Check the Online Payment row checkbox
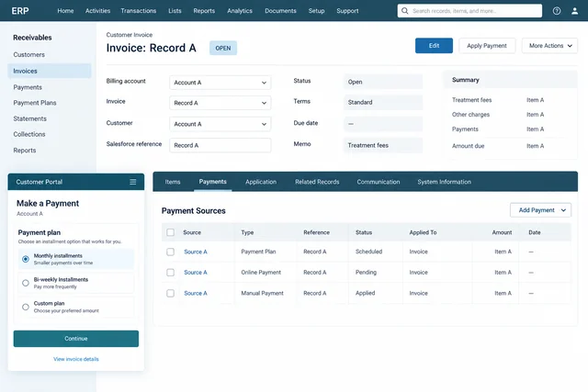This screenshot has height=392, width=588. [170, 273]
